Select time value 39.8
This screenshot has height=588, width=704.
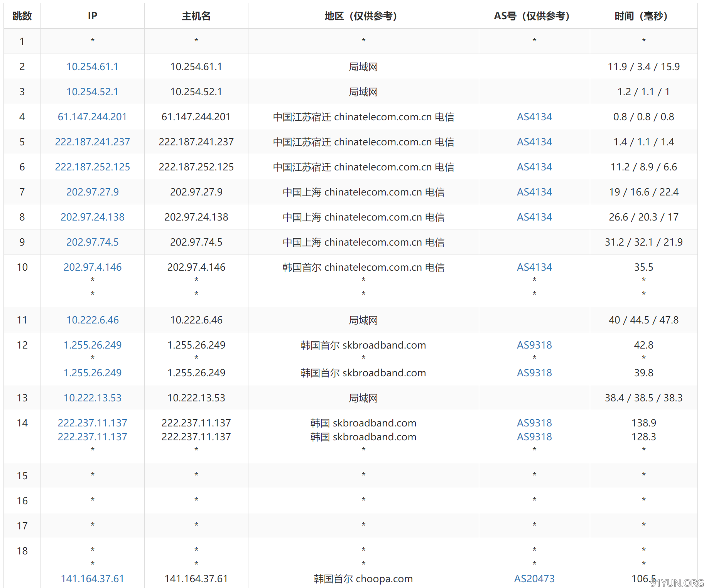click(643, 373)
